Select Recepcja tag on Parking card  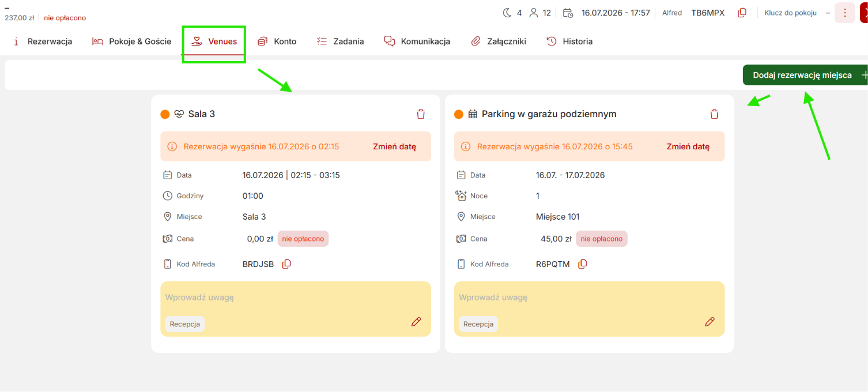tap(478, 324)
